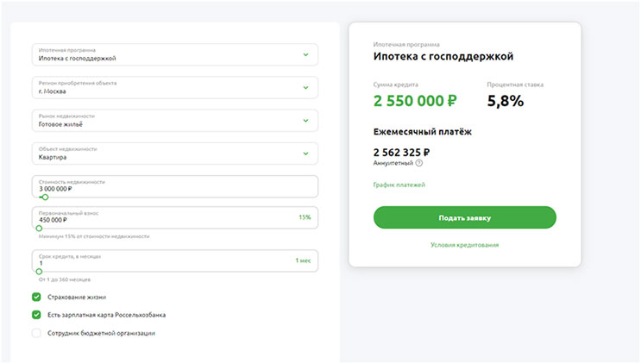
Task: Click the 15% indicator in down payment field
Action: [305, 217]
